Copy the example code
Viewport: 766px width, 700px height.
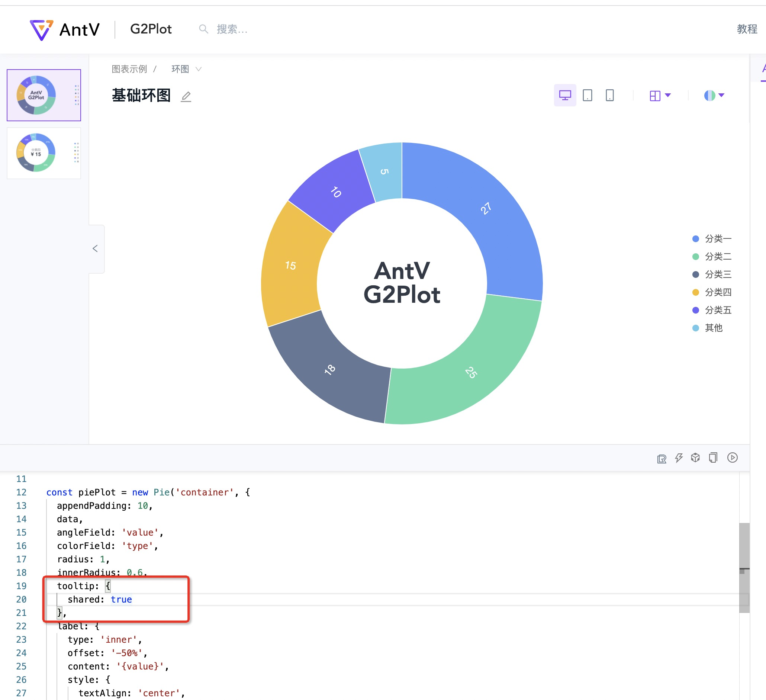(x=713, y=458)
